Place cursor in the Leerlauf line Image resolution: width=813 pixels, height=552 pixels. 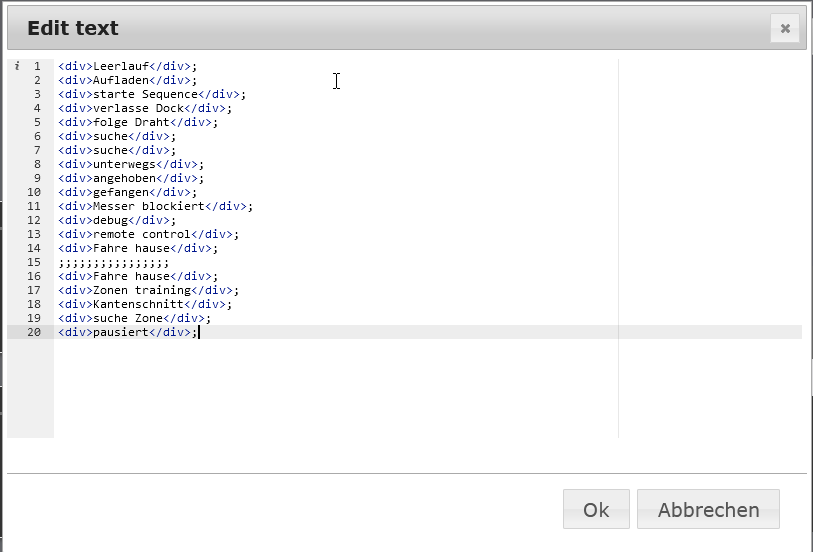tap(120, 66)
